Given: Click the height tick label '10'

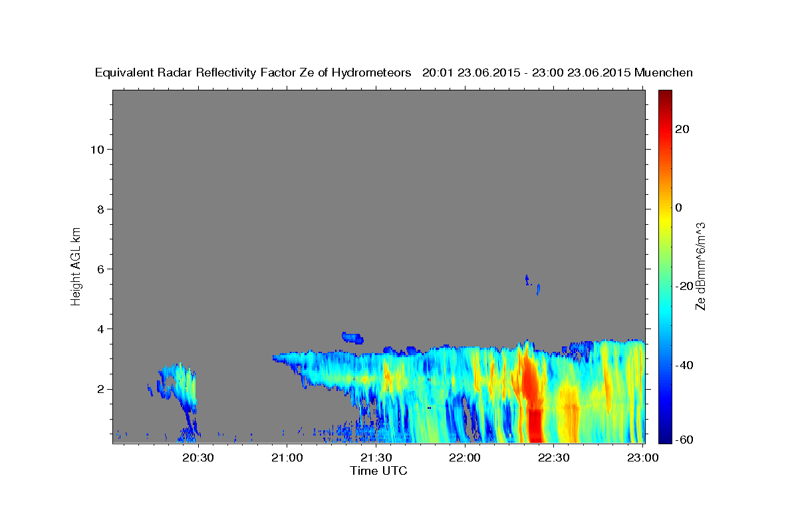Looking at the screenshot, I should tap(96, 149).
